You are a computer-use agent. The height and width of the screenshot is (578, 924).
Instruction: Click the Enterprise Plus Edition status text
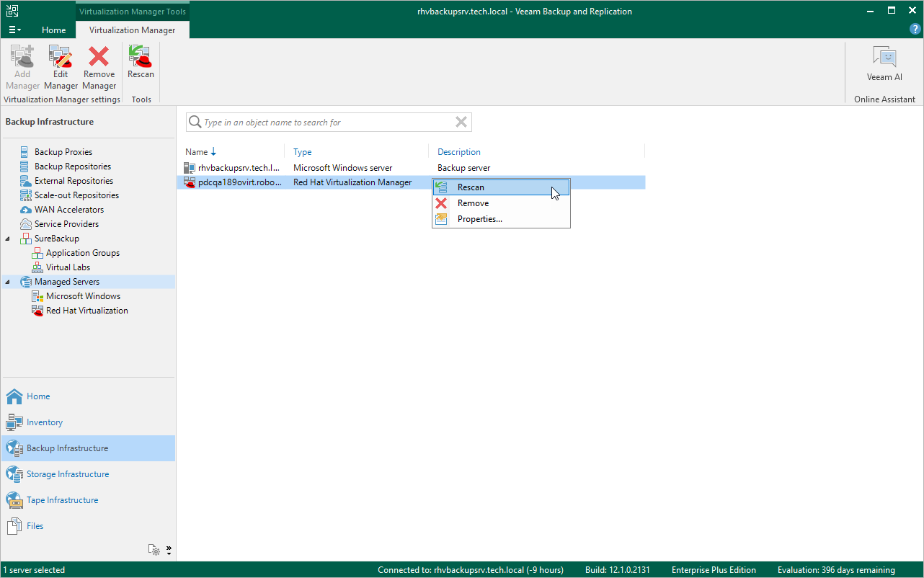click(714, 570)
